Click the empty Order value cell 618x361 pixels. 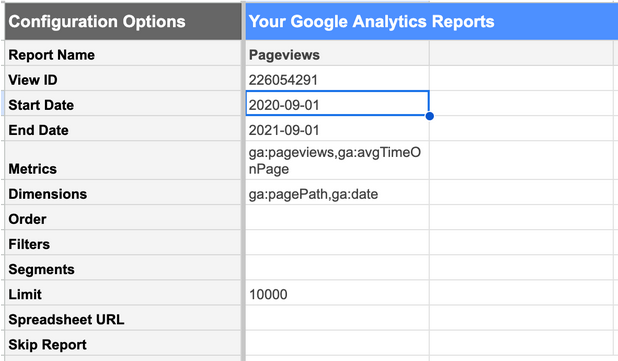[x=337, y=218]
